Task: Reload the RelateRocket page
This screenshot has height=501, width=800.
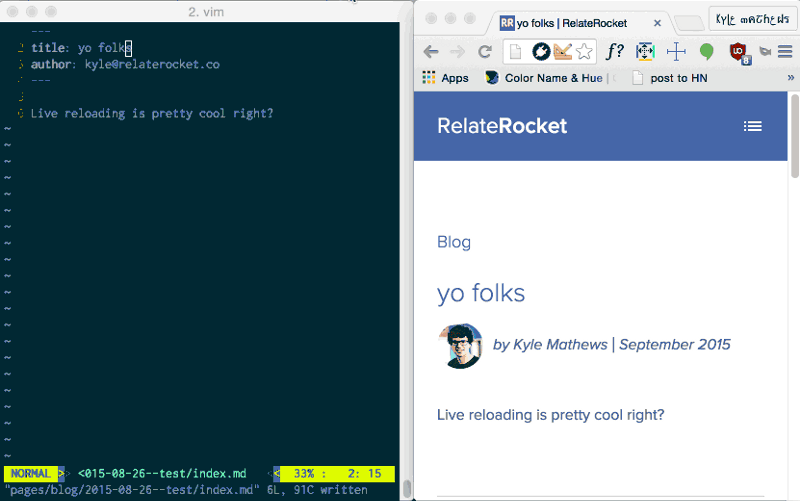Action: [x=485, y=52]
